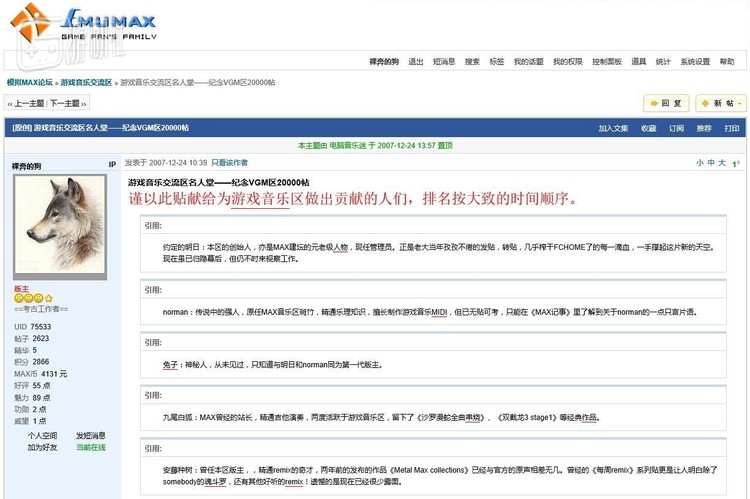Open 搜索 search in top navigation
Viewport: 750px width, 499px height.
[472, 61]
